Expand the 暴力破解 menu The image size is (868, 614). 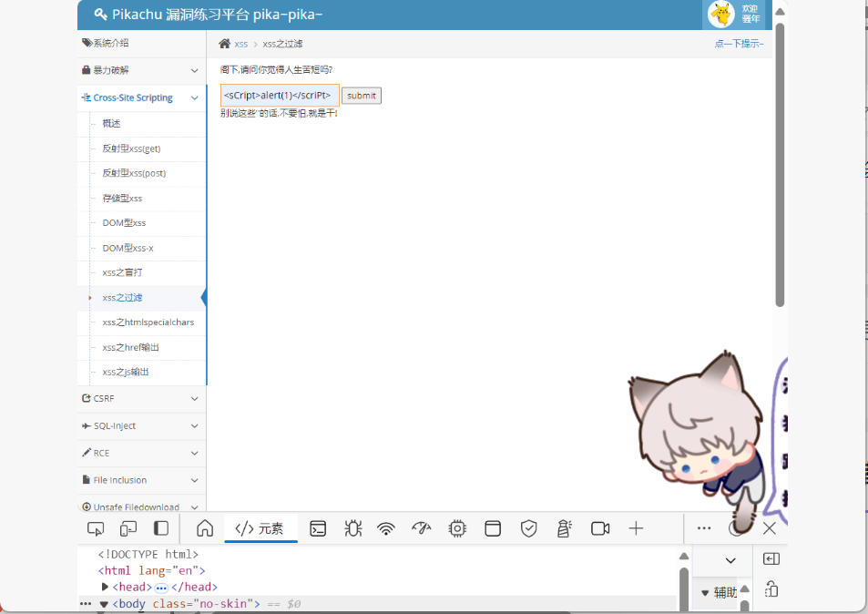[142, 70]
